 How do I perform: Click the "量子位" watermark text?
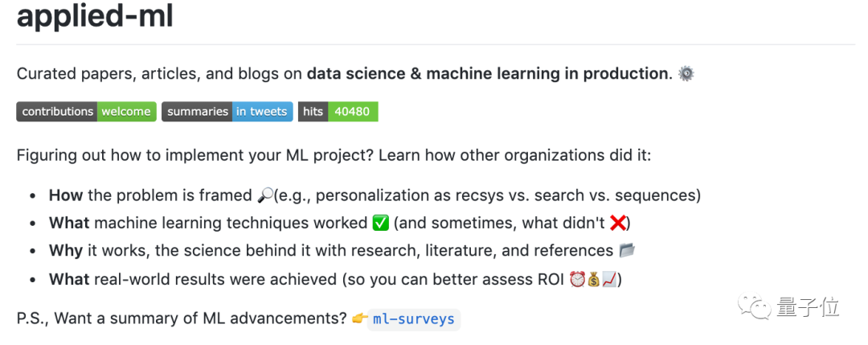[x=808, y=307]
